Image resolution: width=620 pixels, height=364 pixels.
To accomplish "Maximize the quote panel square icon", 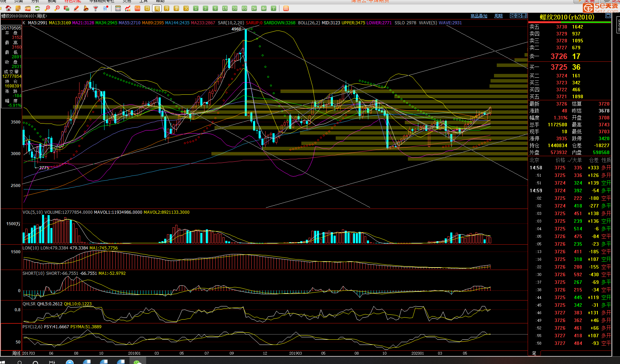I will 608,16.
